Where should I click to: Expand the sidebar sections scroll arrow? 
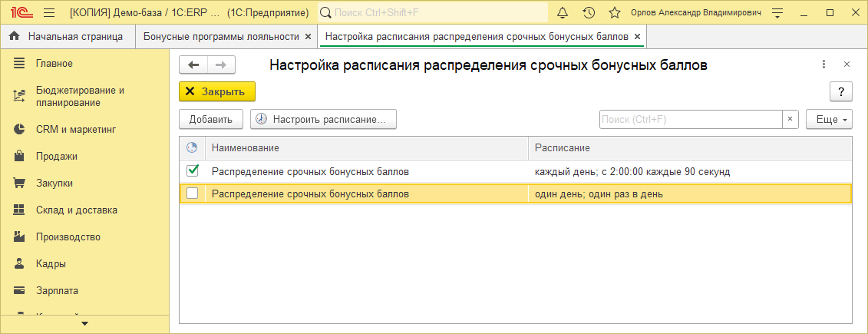point(84,323)
